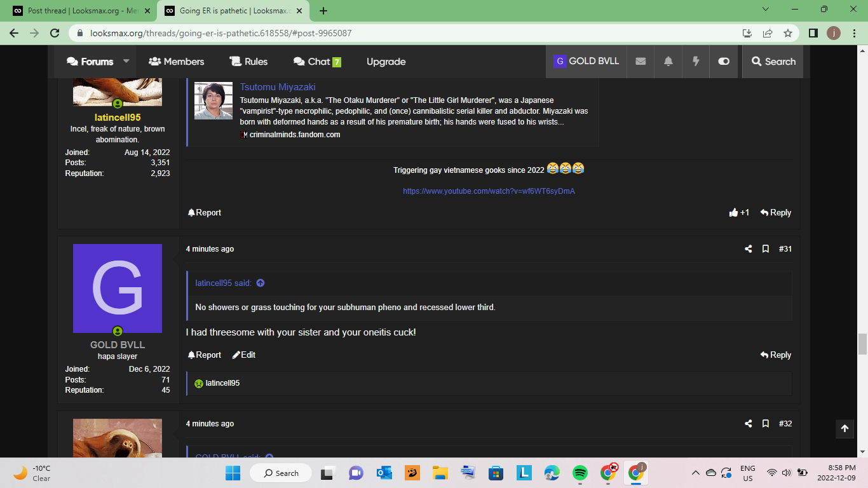Bookmark post #31
Viewport: 868px width, 488px height.
point(766,249)
